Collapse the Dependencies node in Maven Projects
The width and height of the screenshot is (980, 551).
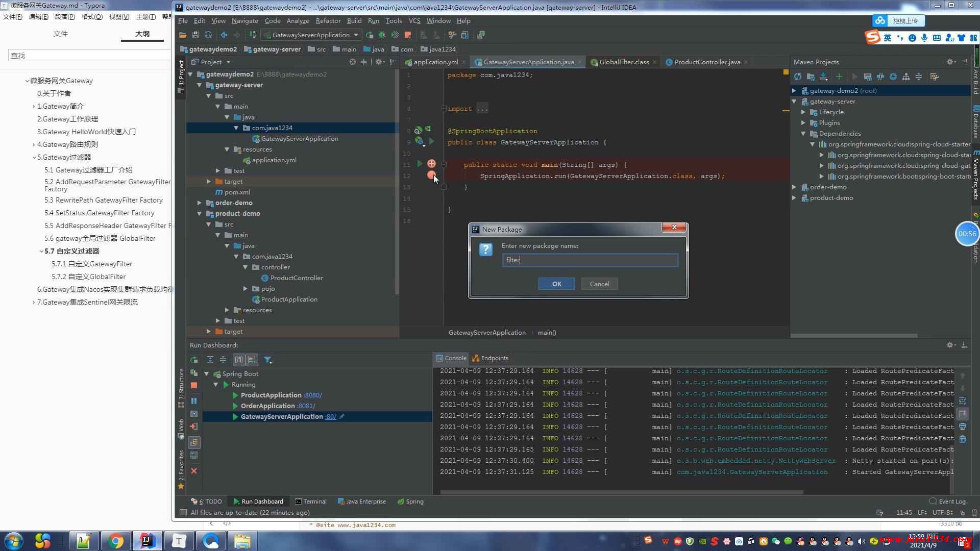[803, 133]
